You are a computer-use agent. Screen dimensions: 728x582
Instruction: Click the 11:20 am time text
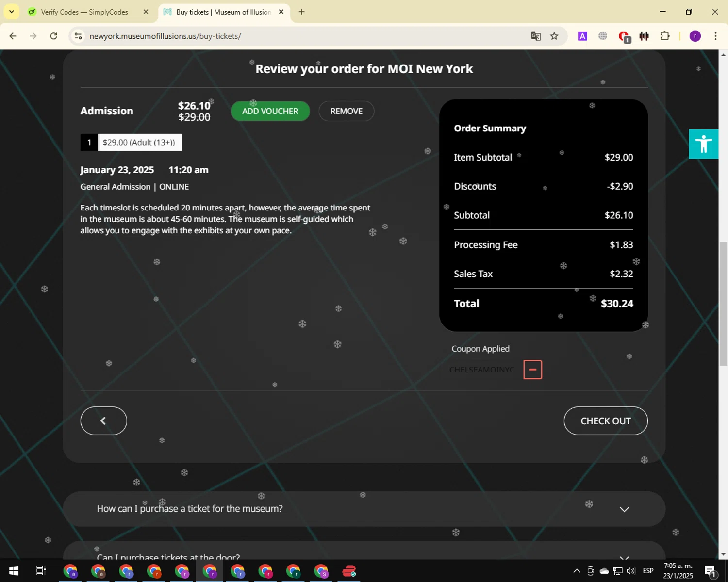(x=188, y=170)
